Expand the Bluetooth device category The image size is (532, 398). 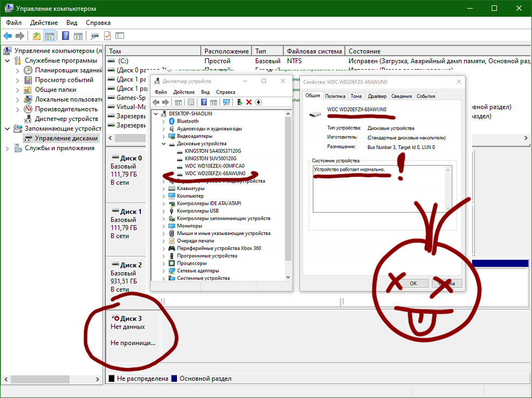coord(163,121)
